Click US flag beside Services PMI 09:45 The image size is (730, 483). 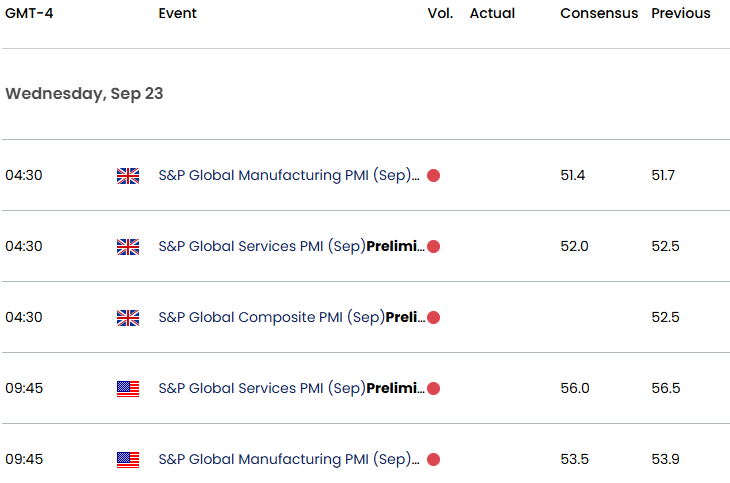tap(128, 389)
